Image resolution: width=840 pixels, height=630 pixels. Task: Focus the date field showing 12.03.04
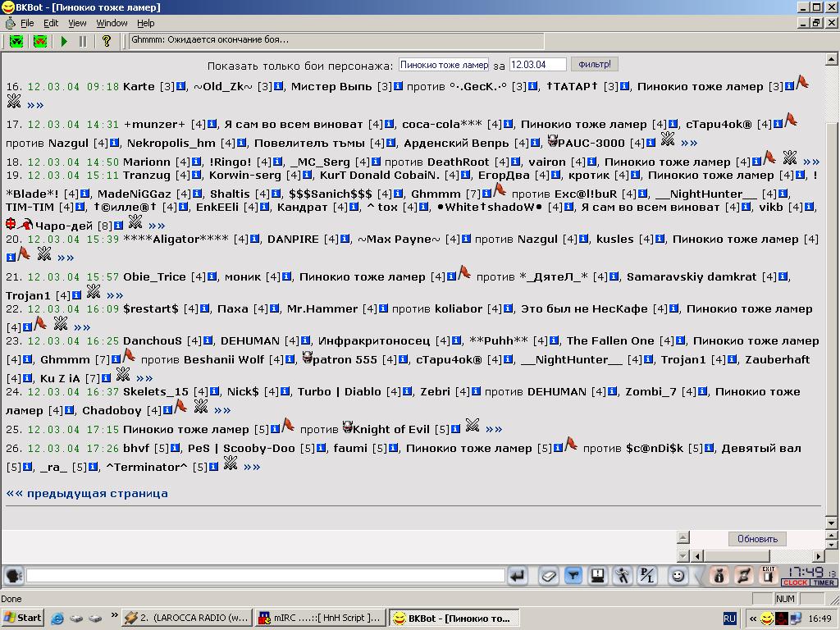(x=537, y=65)
